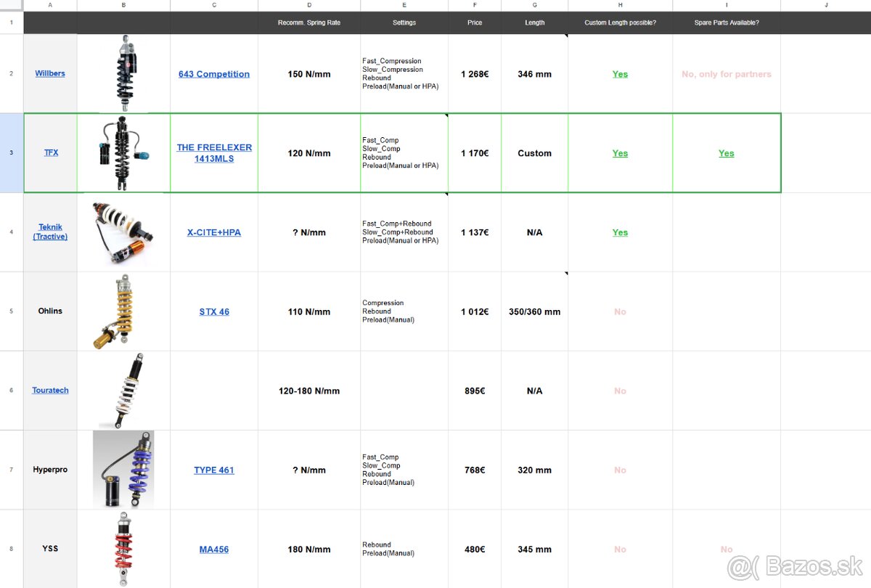Screen dimensions: 871x588
Task: Open the Touratech brand link
Action: point(50,390)
